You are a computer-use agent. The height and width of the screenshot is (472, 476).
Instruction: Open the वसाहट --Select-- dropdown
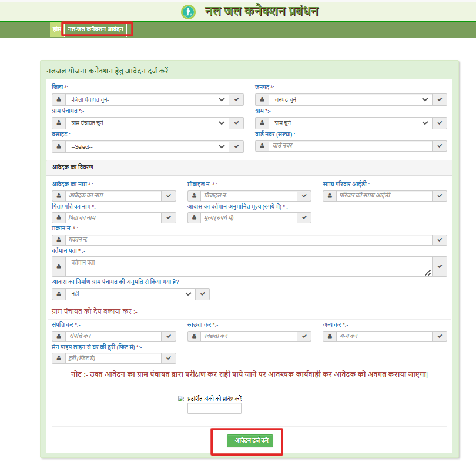point(148,147)
